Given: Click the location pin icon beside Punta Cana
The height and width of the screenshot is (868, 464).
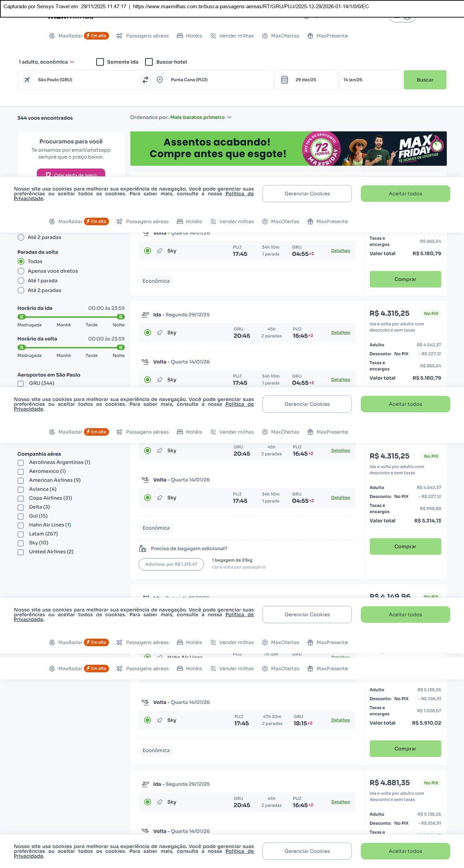Looking at the screenshot, I should (x=160, y=80).
